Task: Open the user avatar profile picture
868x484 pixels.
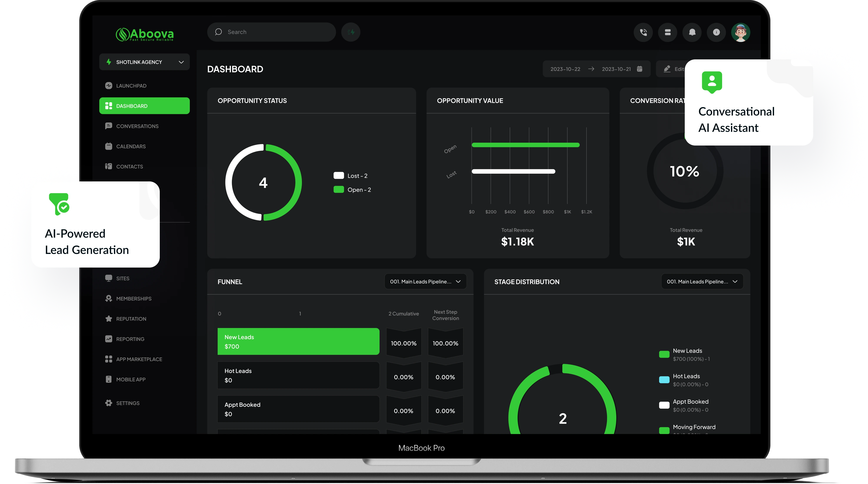Action: 740,33
